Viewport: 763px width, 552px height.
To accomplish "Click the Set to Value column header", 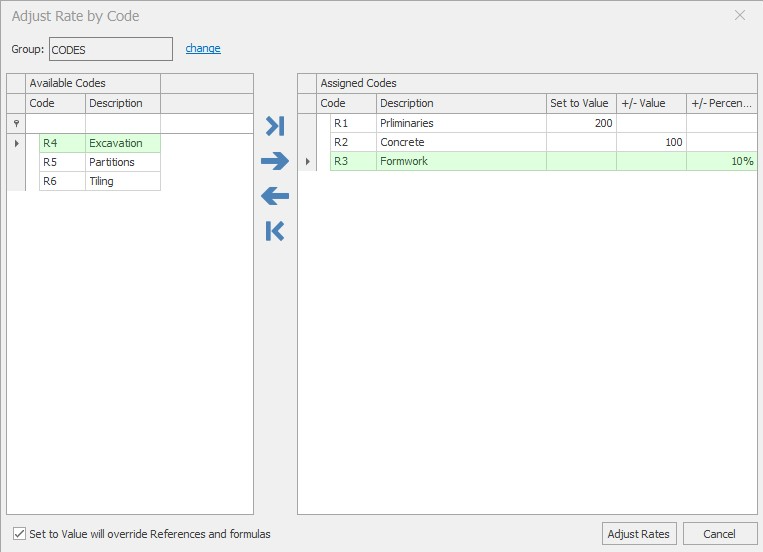I will [580, 103].
